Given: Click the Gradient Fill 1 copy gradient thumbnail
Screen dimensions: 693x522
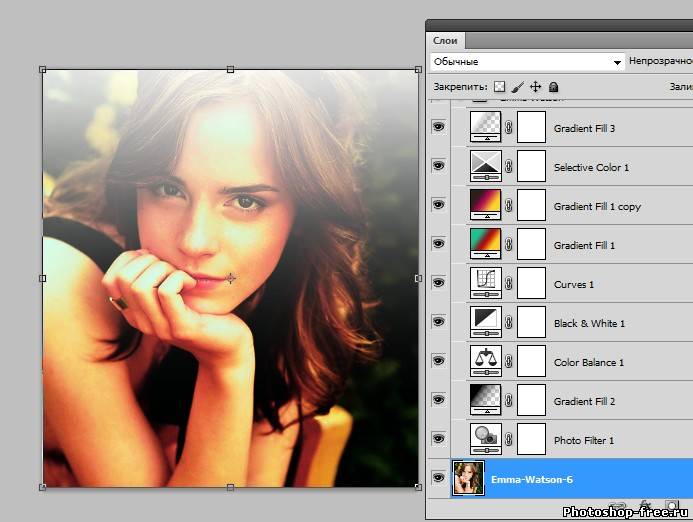Looking at the screenshot, I should point(485,205).
